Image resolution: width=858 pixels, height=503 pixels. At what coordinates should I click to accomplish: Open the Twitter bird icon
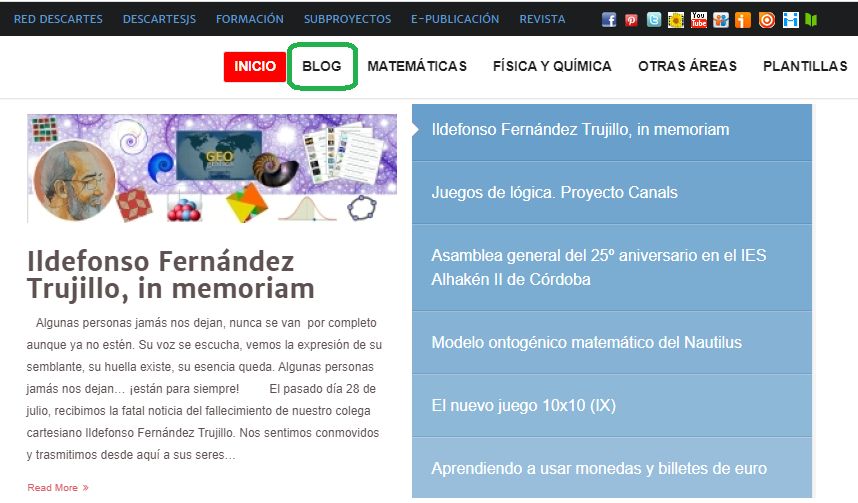pos(654,19)
